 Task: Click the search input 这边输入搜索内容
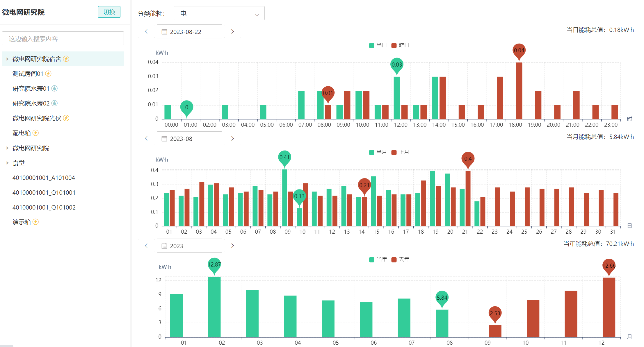(x=63, y=39)
